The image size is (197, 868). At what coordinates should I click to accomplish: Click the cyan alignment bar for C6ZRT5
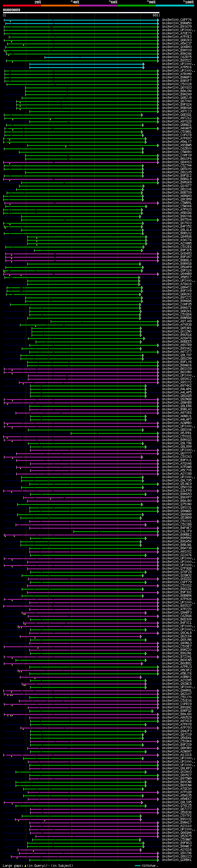pyautogui.click(x=101, y=57)
